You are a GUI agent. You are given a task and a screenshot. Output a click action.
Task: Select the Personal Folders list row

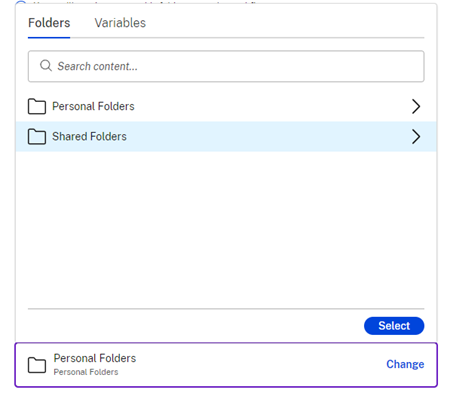(226, 106)
